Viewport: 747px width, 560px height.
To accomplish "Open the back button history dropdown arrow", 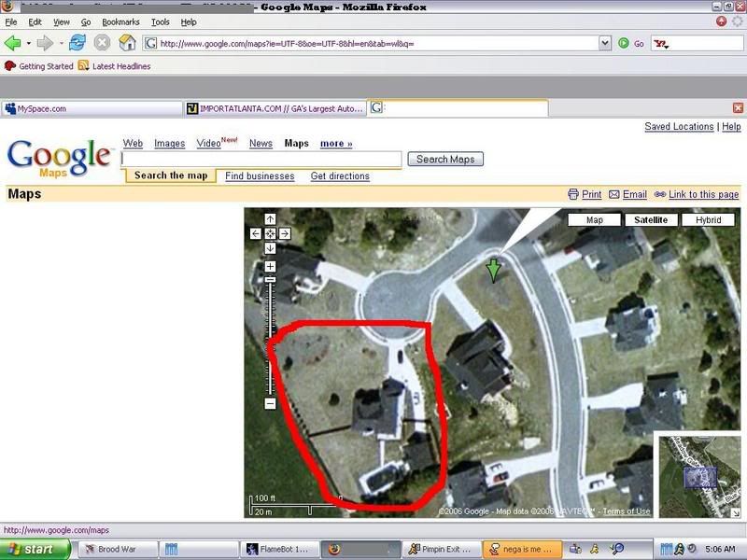I will (x=28, y=43).
